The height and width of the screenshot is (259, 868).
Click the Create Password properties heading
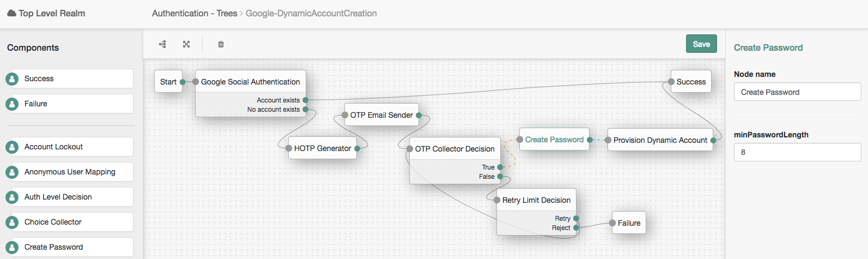coord(768,47)
